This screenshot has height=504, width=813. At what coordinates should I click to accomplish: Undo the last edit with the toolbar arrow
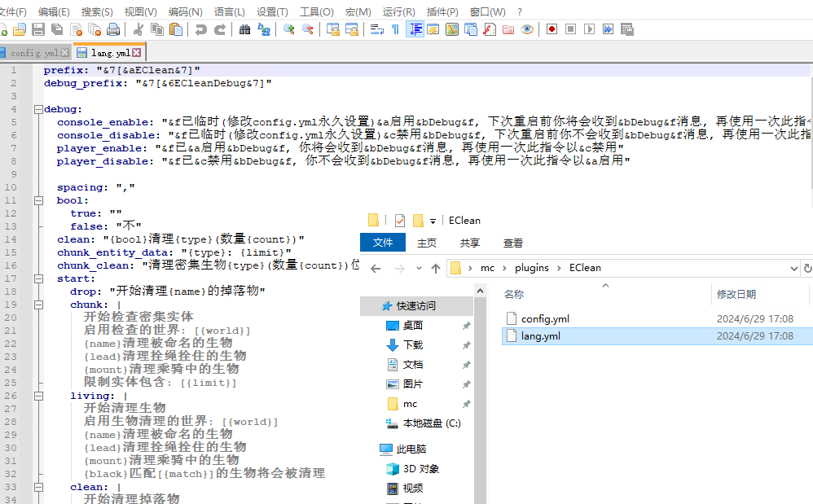(200, 29)
